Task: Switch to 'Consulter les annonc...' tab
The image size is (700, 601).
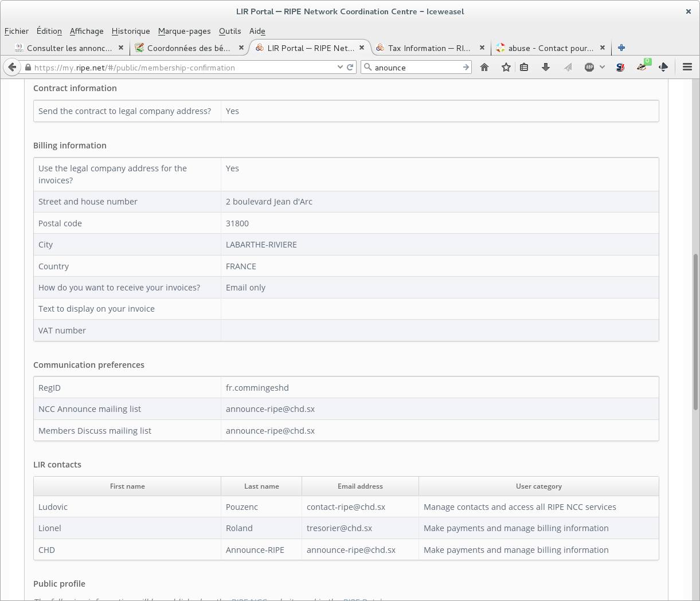Action: click(x=69, y=48)
